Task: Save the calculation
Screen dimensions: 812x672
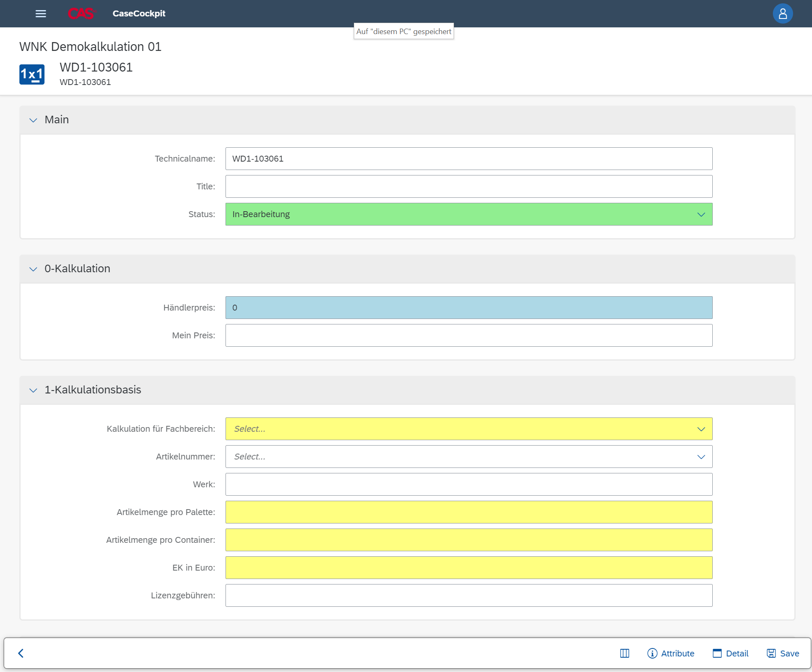Action: (x=783, y=653)
